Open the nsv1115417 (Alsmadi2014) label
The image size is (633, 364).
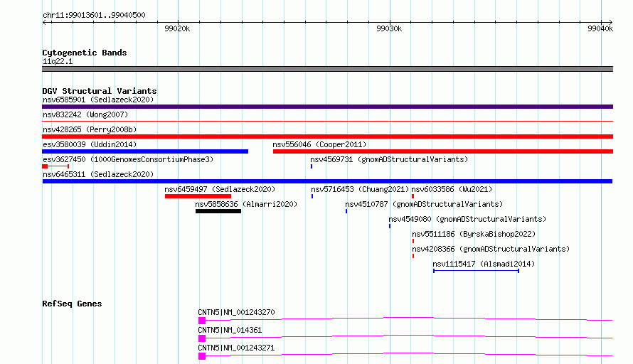click(x=484, y=264)
